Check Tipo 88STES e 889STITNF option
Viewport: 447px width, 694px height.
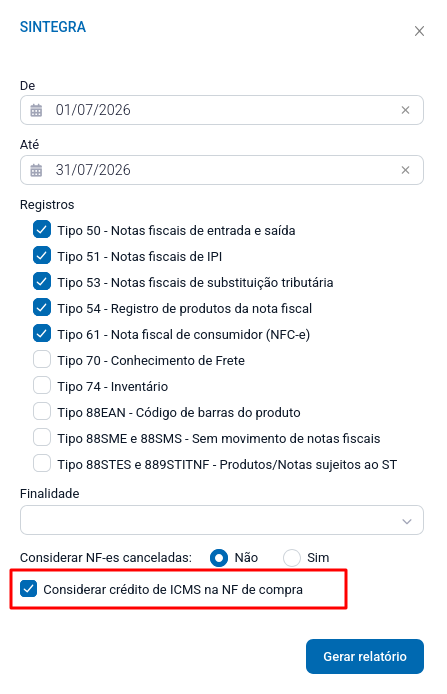click(42, 464)
